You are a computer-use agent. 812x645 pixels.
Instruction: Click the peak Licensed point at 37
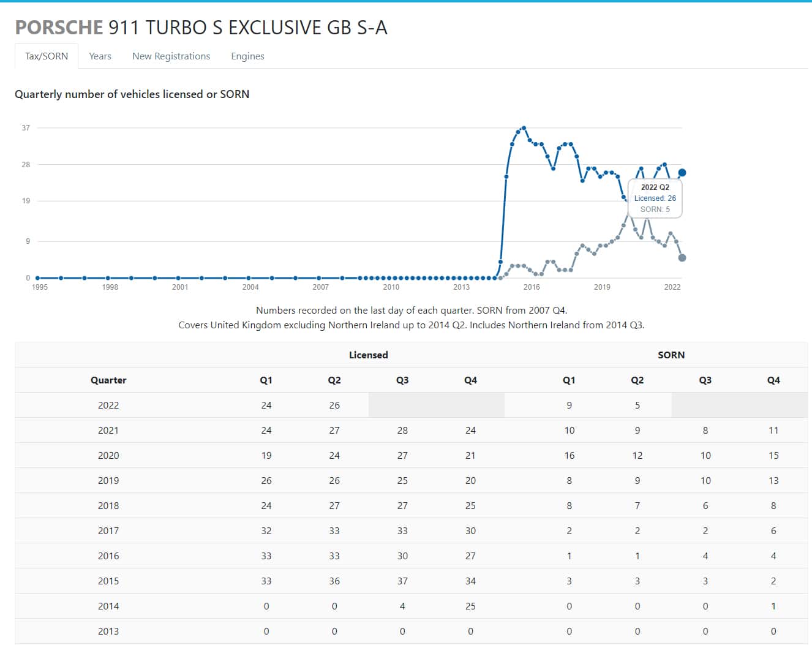click(x=524, y=128)
